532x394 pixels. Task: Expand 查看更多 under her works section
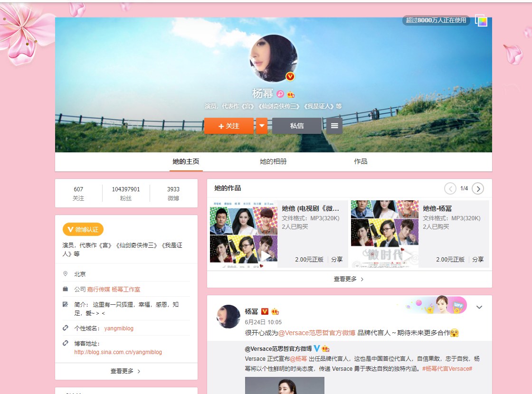pyautogui.click(x=349, y=279)
